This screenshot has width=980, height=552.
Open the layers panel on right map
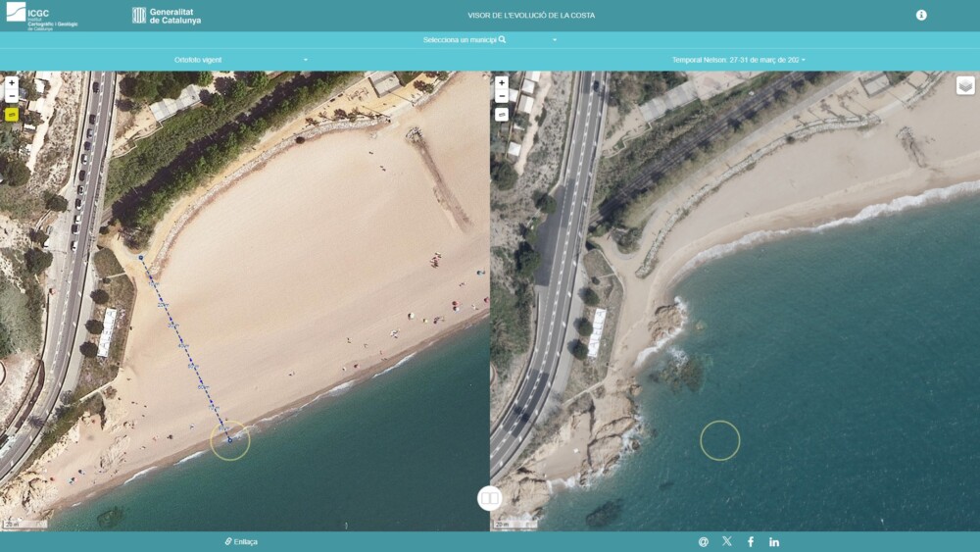965,85
